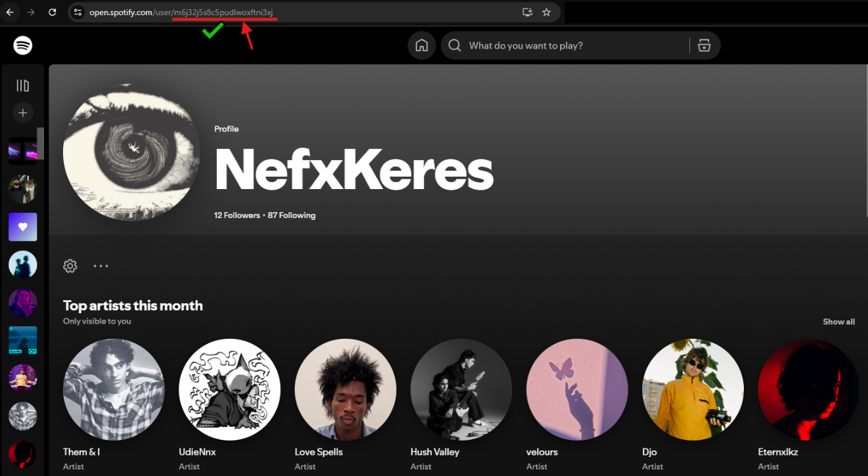The width and height of the screenshot is (868, 476).
Task: Open Eternxlkz artist image
Action: pos(809,389)
